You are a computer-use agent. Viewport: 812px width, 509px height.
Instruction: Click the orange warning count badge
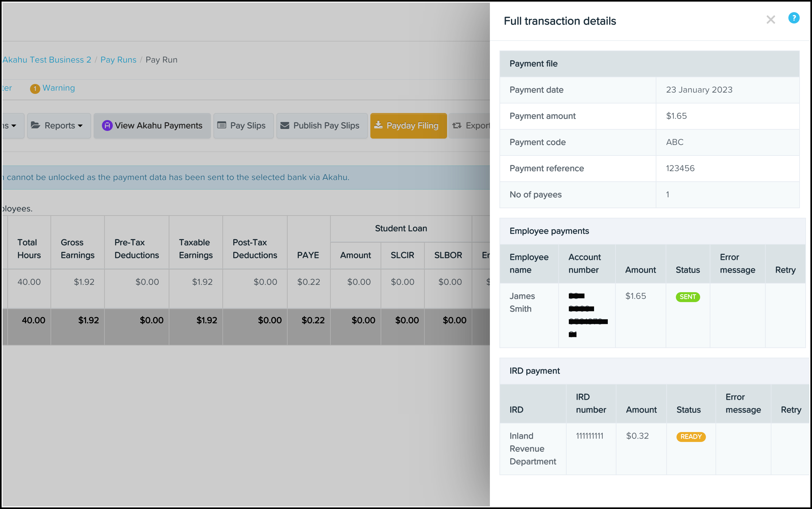click(36, 88)
